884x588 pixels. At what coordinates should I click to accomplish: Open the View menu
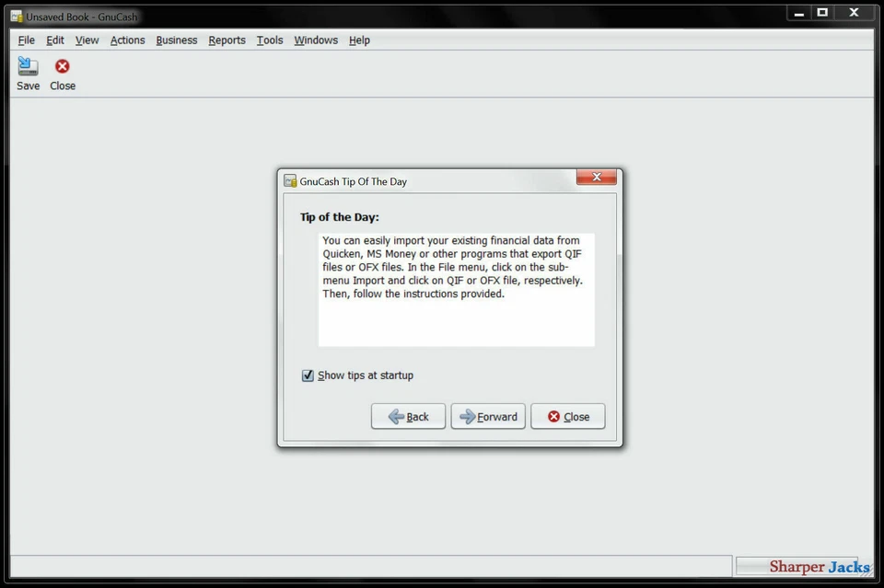point(87,40)
